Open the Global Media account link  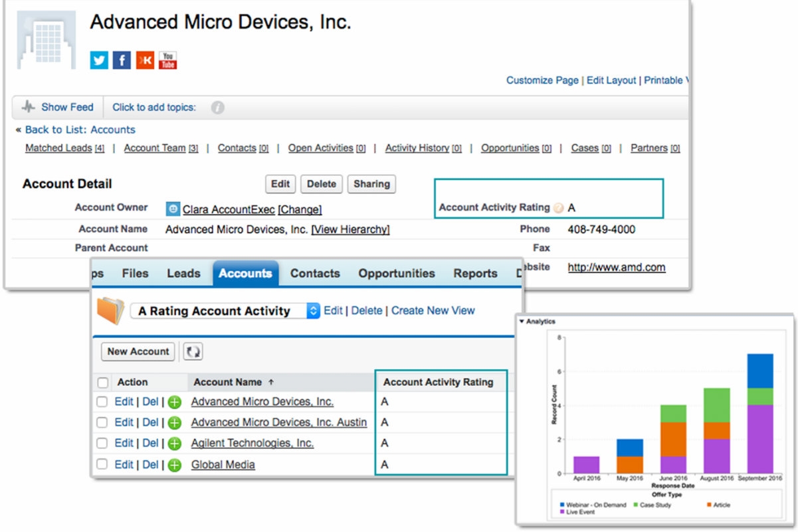[223, 464]
